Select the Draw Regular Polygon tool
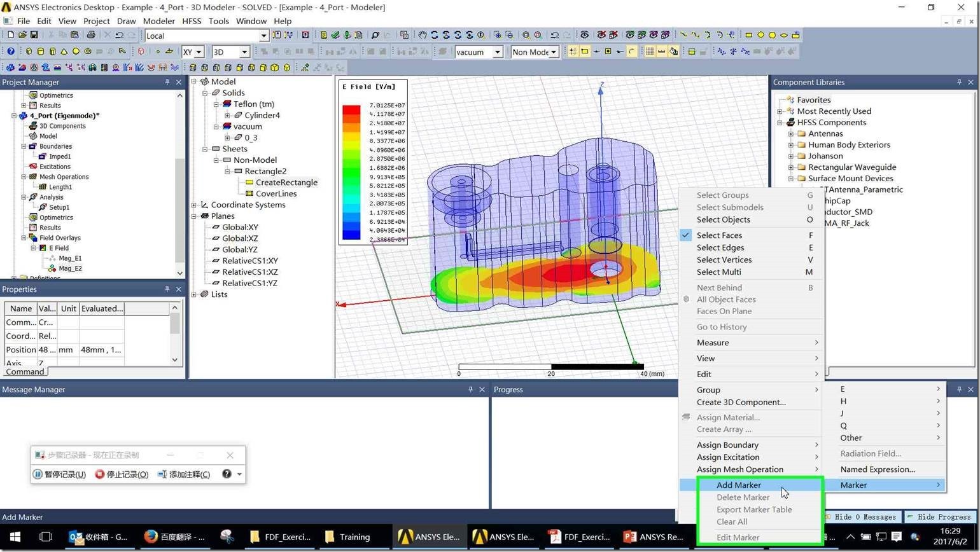 [x=773, y=35]
